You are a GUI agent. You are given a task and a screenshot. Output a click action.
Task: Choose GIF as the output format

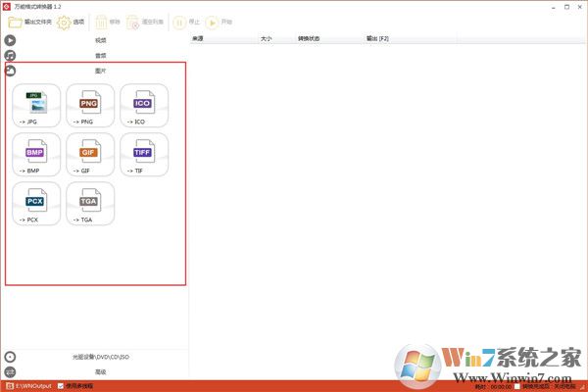coord(90,155)
